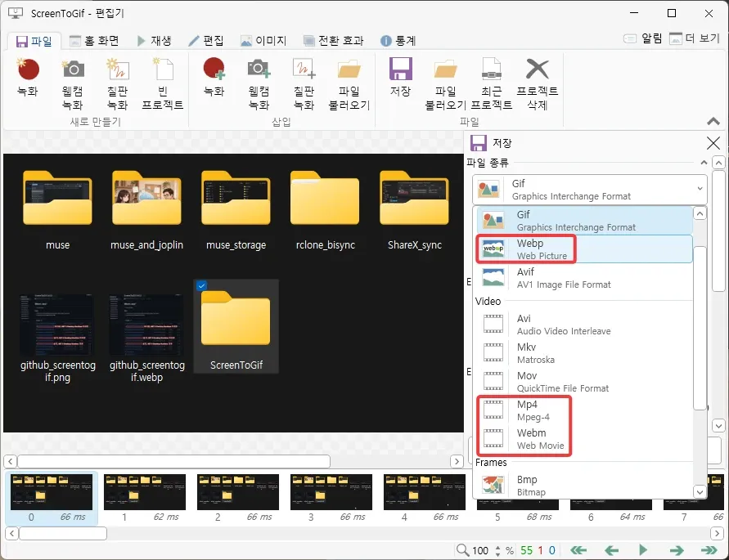
Task: Delete project with X icon (프로젝트 삭제)
Action: click(x=537, y=84)
